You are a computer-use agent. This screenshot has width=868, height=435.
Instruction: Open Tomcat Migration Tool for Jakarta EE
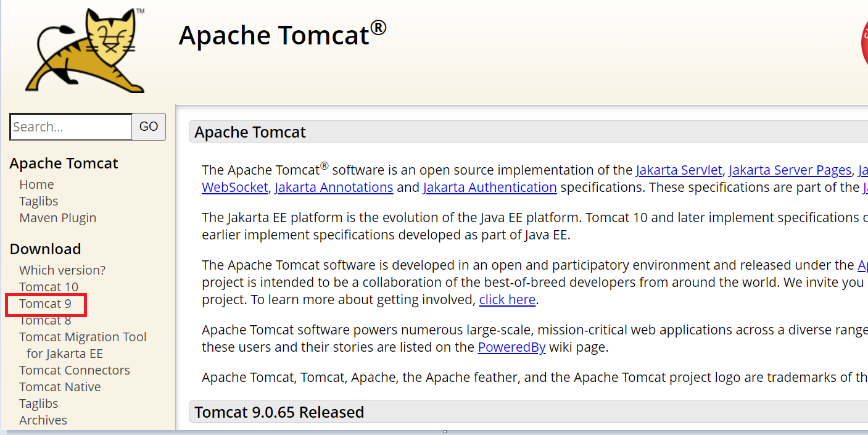pos(83,345)
